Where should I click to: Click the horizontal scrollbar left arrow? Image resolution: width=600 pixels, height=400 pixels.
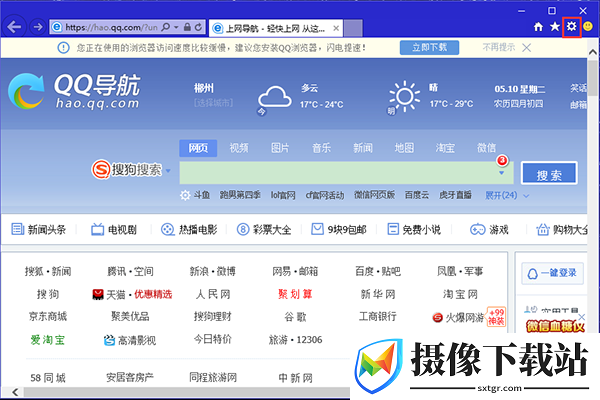tap(15, 392)
